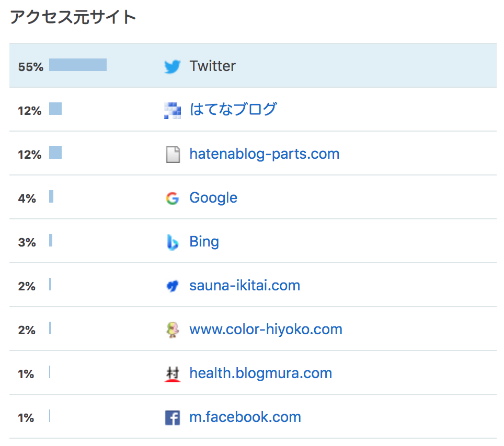
Task: Click the Bing logo icon
Action: click(x=173, y=242)
